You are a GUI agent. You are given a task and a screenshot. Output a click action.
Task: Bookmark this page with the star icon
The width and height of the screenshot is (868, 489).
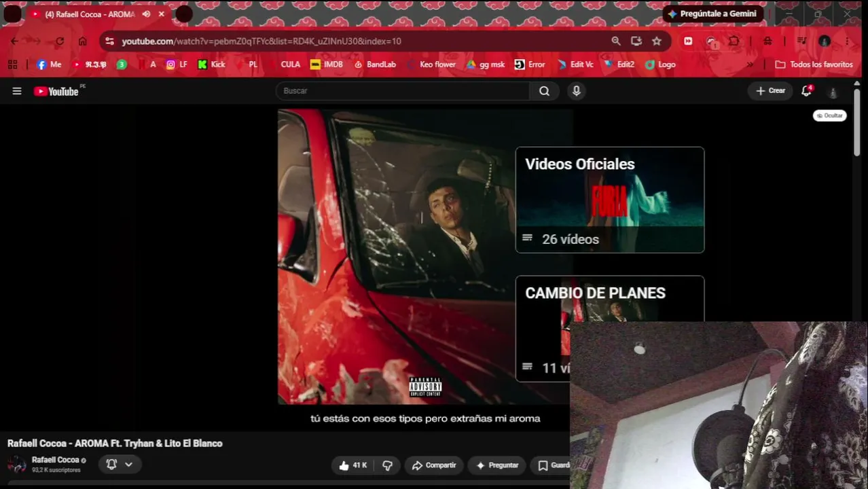pos(657,41)
